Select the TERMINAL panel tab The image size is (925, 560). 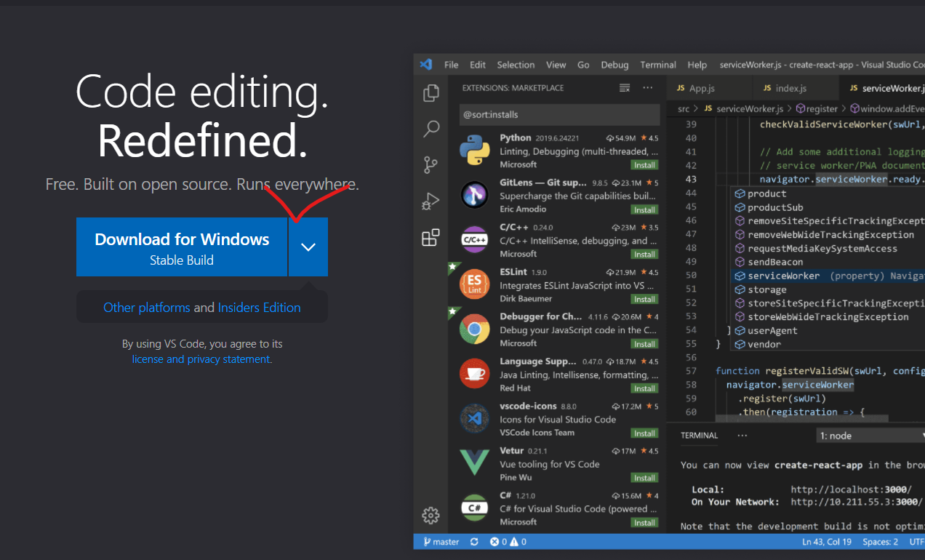(x=699, y=435)
